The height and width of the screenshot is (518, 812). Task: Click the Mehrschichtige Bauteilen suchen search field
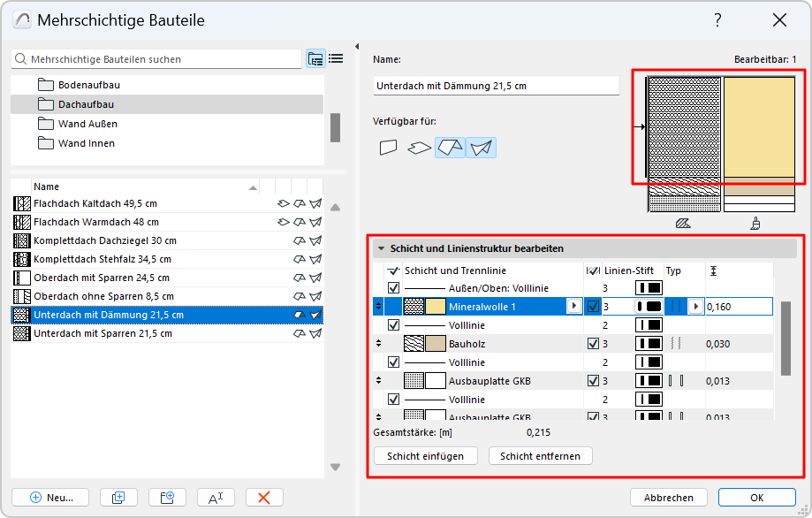click(156, 59)
